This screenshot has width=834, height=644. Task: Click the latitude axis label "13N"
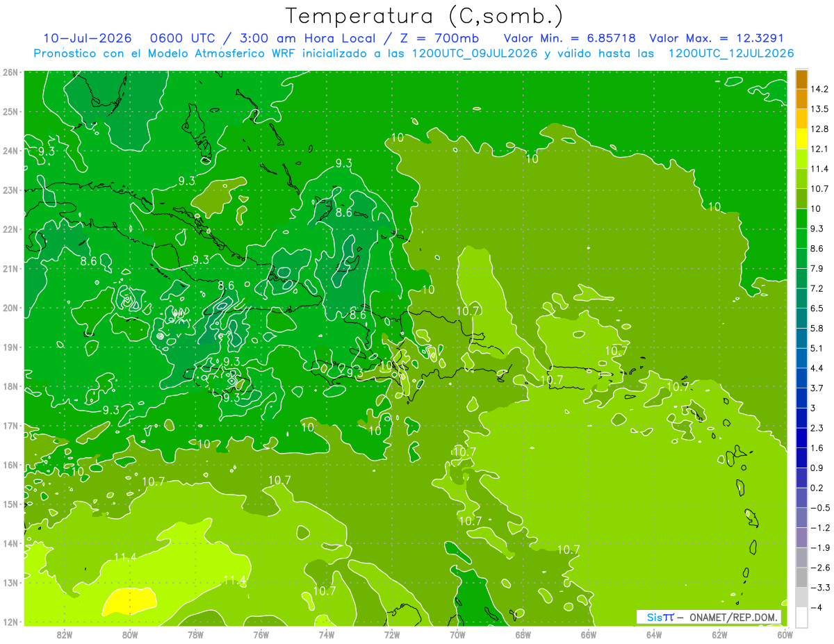pyautogui.click(x=10, y=582)
